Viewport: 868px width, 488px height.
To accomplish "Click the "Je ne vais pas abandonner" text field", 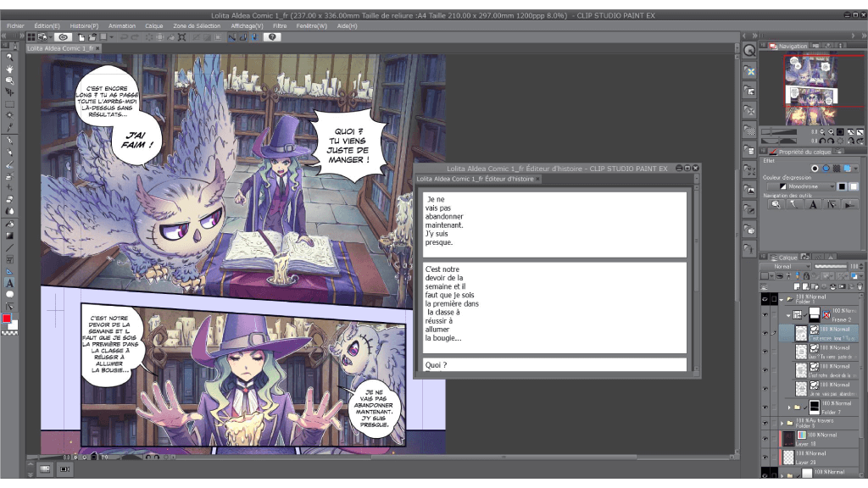I will (554, 225).
